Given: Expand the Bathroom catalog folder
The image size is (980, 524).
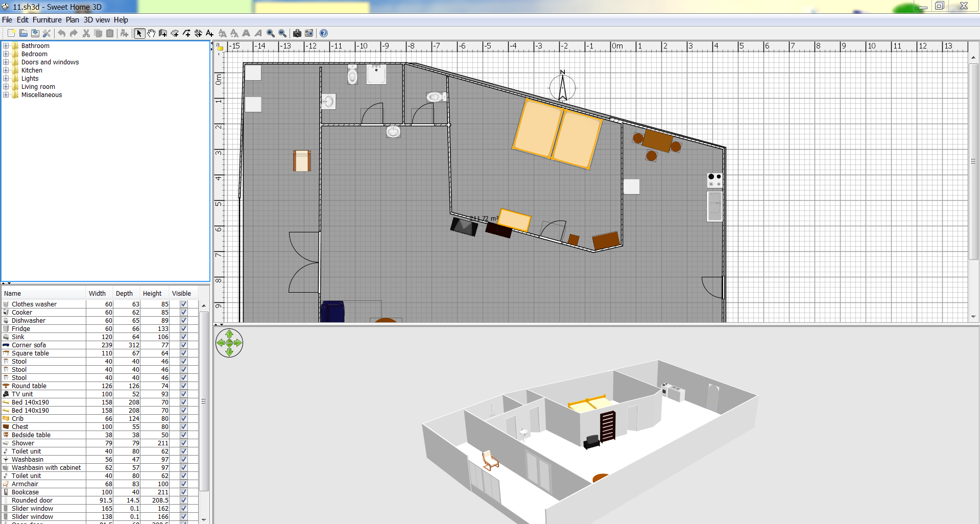Looking at the screenshot, I should pyautogui.click(x=6, y=46).
